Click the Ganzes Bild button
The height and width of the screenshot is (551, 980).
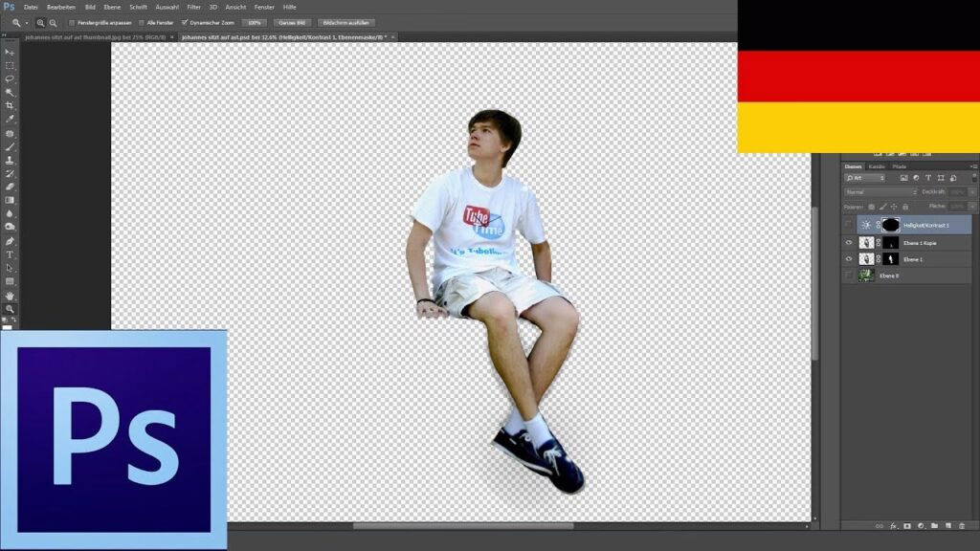pyautogui.click(x=292, y=22)
